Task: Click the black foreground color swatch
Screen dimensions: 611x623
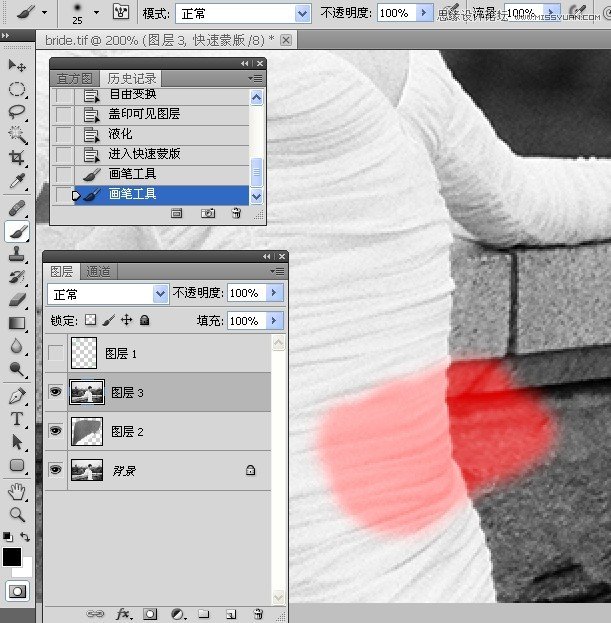Action: click(x=11, y=557)
